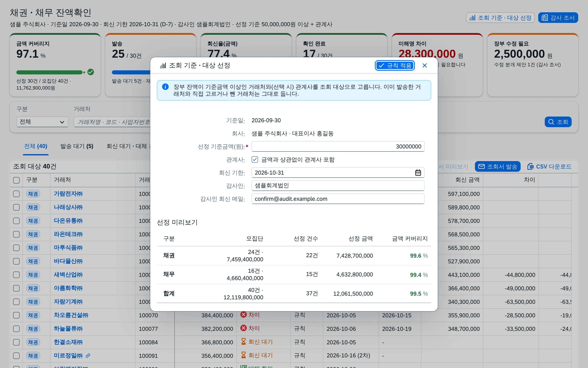This screenshot has width=588, height=368.
Task: Check the row checkbox for 차오름건설㈜
Action: (16, 315)
